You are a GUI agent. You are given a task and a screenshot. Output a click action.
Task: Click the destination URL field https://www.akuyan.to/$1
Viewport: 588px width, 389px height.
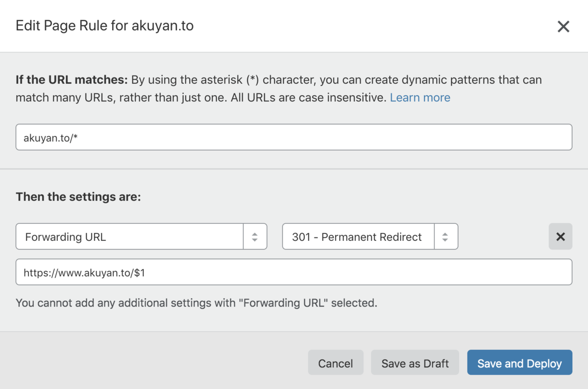click(294, 272)
